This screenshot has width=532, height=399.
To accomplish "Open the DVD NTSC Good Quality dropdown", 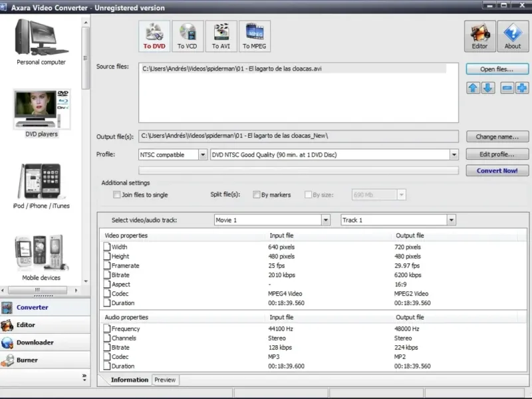I will click(x=454, y=154).
